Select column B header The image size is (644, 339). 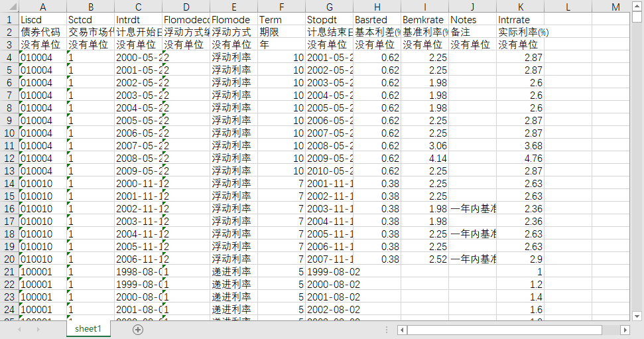[91, 7]
